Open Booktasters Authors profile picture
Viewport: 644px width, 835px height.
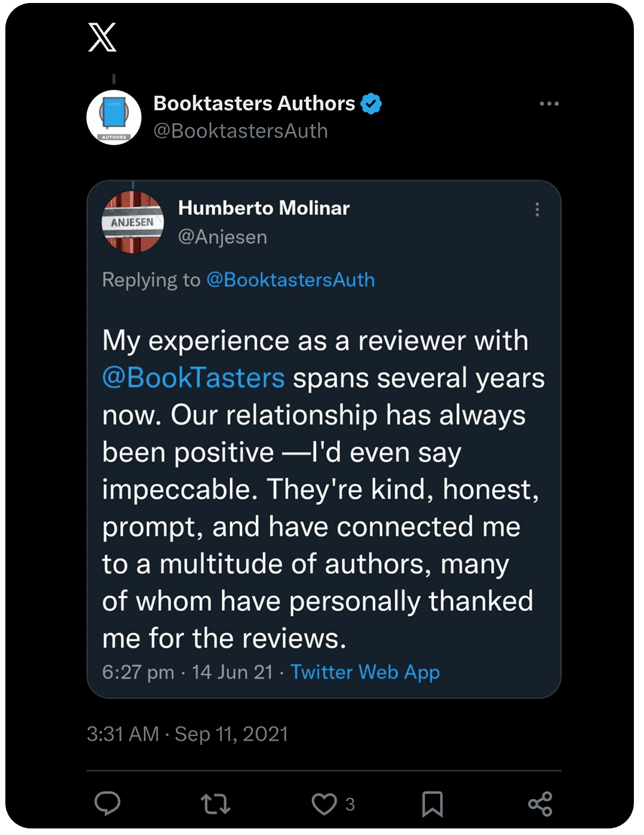[114, 117]
